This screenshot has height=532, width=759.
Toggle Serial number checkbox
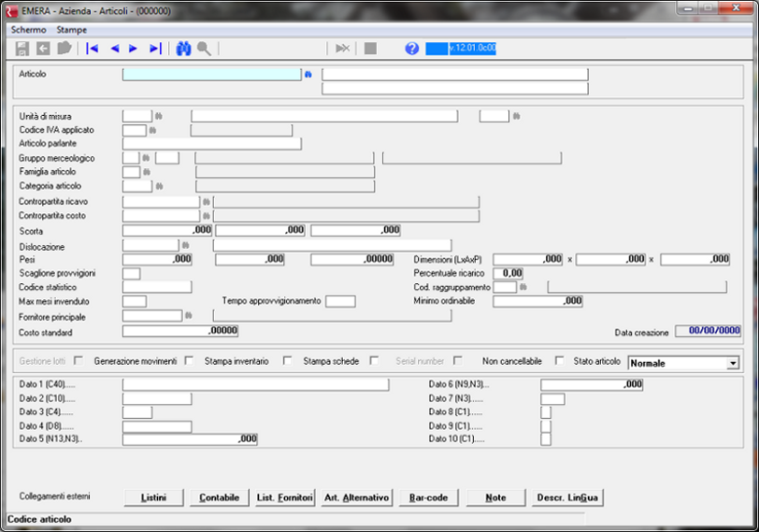(x=457, y=361)
